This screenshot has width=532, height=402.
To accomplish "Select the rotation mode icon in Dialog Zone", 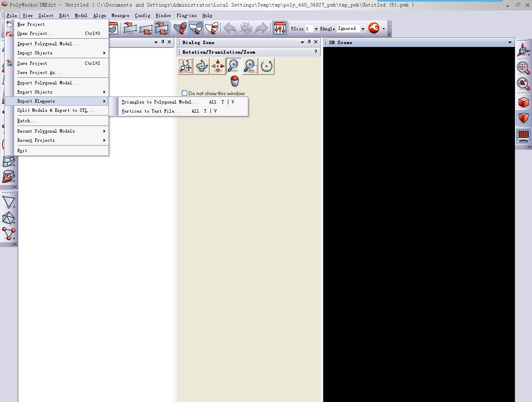I will point(202,66).
